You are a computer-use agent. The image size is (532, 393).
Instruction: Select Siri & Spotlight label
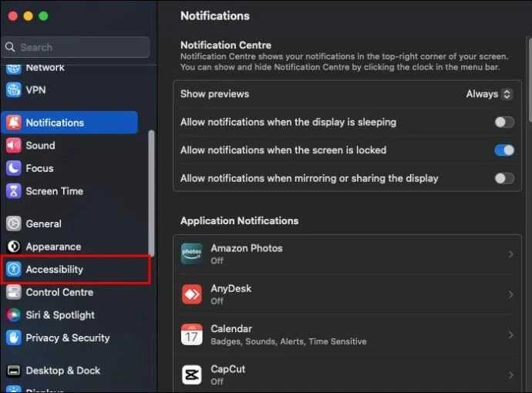click(60, 315)
